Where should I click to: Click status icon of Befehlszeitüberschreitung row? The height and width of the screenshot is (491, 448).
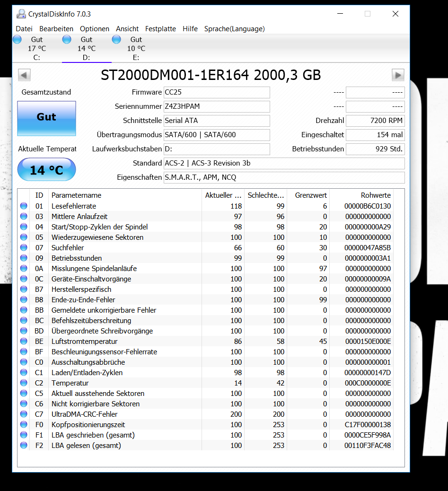coord(24,320)
